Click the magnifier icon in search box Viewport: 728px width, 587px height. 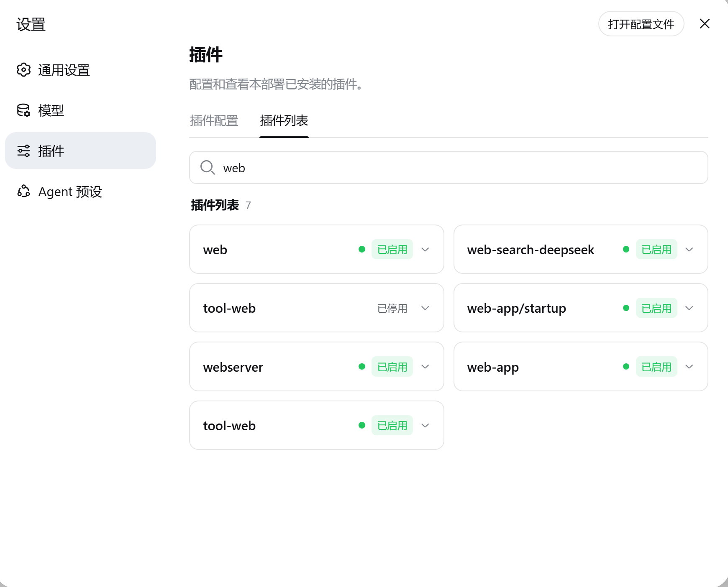coord(208,168)
